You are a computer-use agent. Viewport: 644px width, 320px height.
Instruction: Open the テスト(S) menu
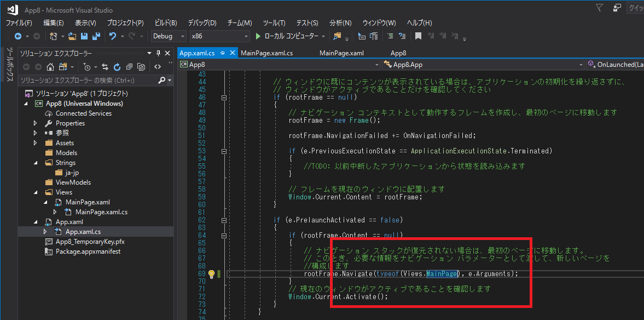click(x=307, y=23)
